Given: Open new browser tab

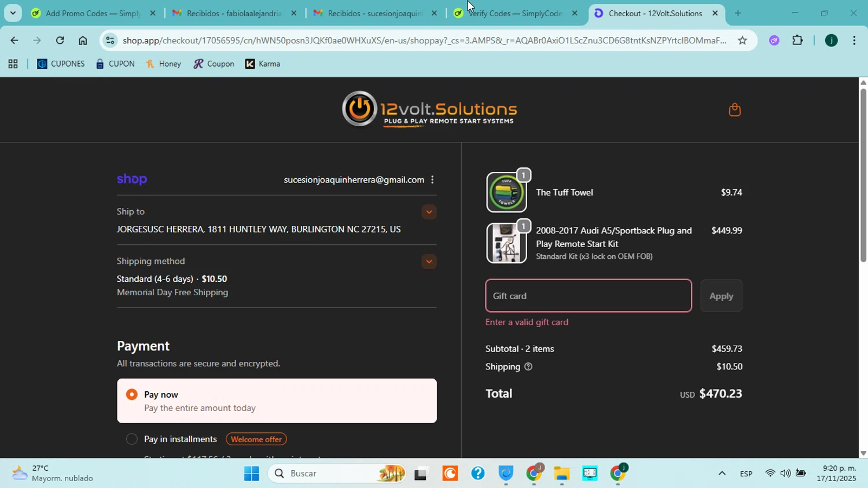Looking at the screenshot, I should pyautogui.click(x=738, y=13).
